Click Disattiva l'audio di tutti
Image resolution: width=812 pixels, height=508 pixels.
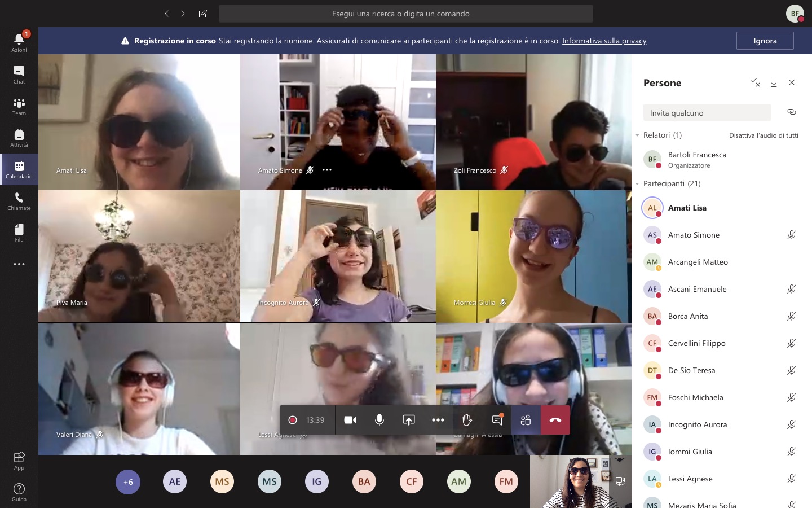pyautogui.click(x=763, y=135)
